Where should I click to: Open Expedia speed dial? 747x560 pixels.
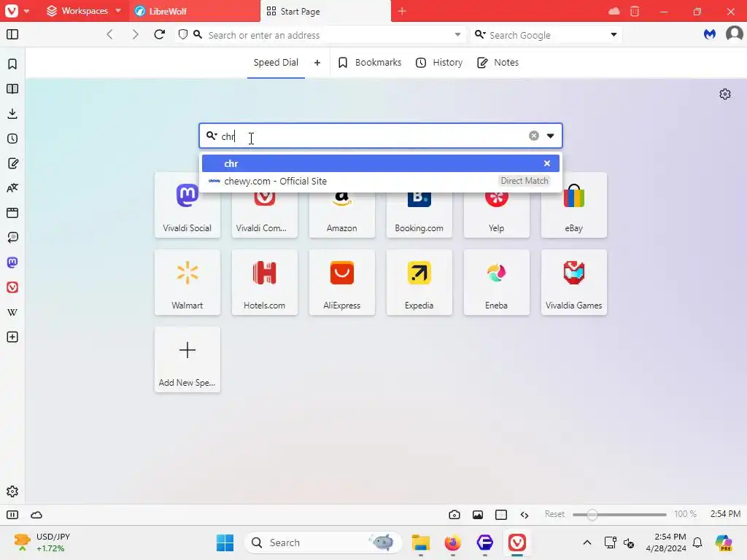point(419,282)
